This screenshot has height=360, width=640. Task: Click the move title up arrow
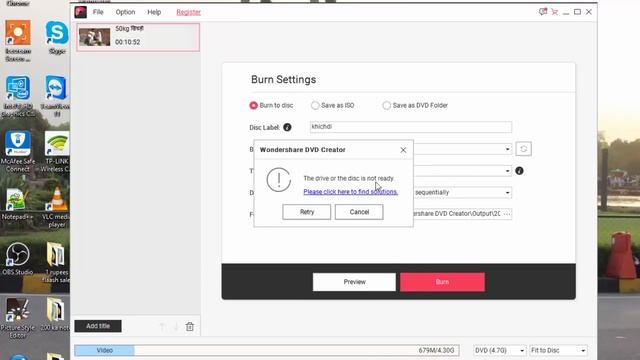tap(162, 327)
